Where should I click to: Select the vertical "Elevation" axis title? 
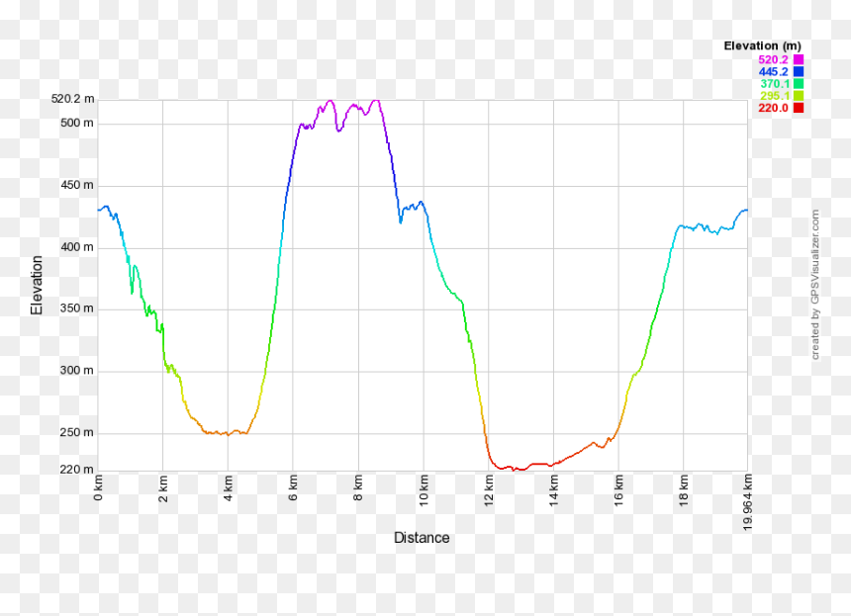coord(37,285)
